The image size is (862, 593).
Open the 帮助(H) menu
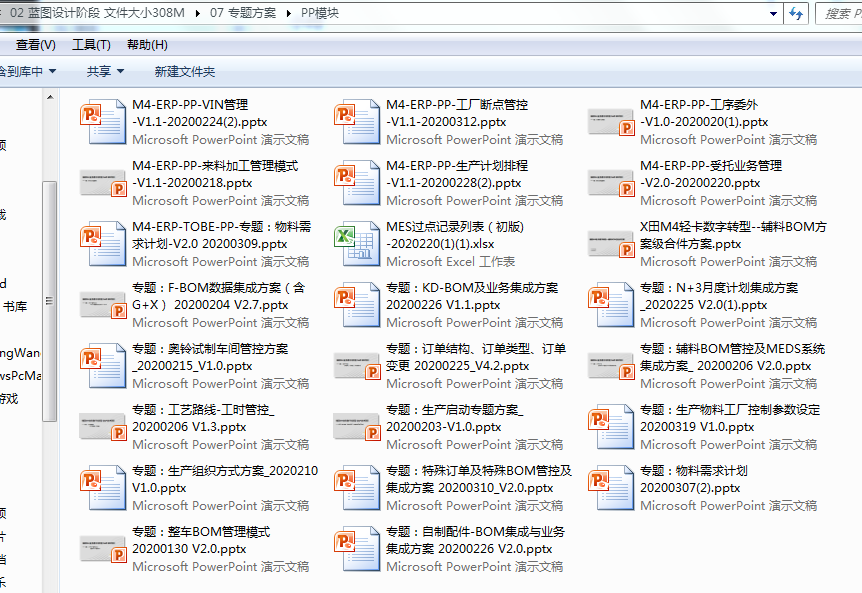coord(147,45)
